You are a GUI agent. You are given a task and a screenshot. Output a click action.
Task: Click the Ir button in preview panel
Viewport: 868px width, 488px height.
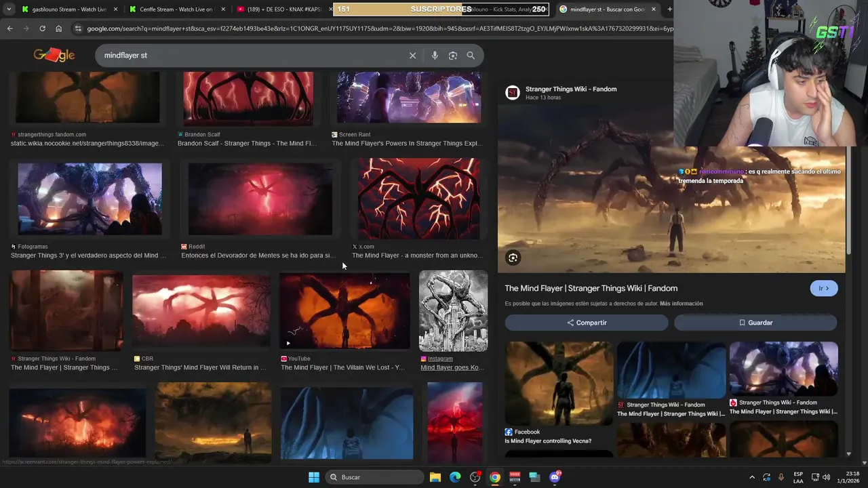[x=824, y=288]
